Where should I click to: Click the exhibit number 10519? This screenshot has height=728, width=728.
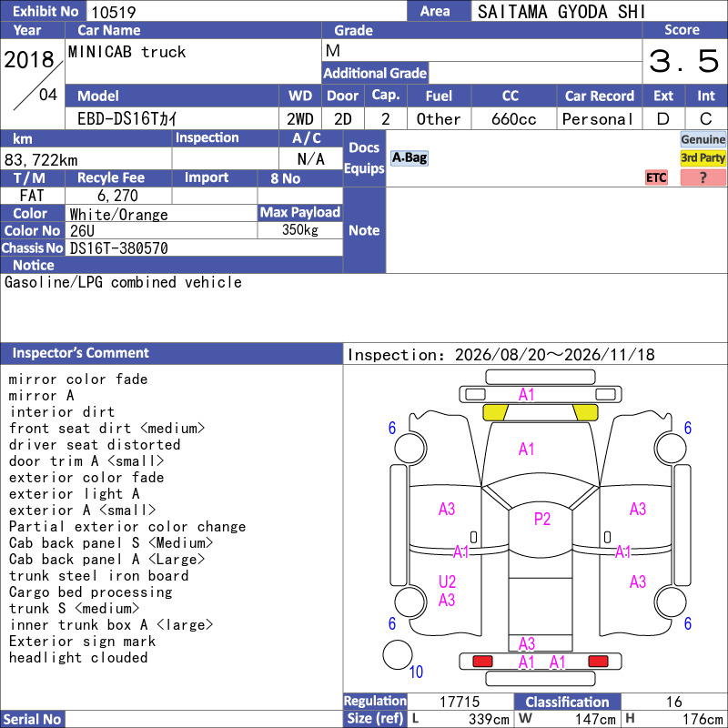pos(113,12)
